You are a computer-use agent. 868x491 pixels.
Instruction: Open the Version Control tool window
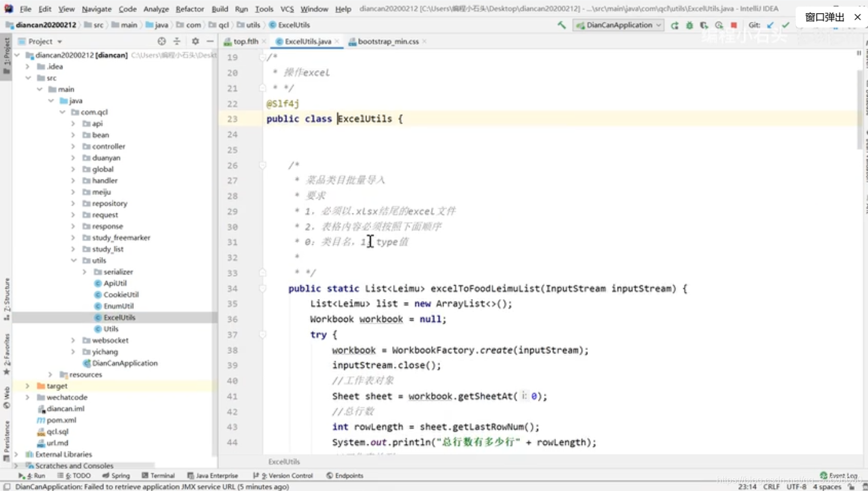[283, 475]
